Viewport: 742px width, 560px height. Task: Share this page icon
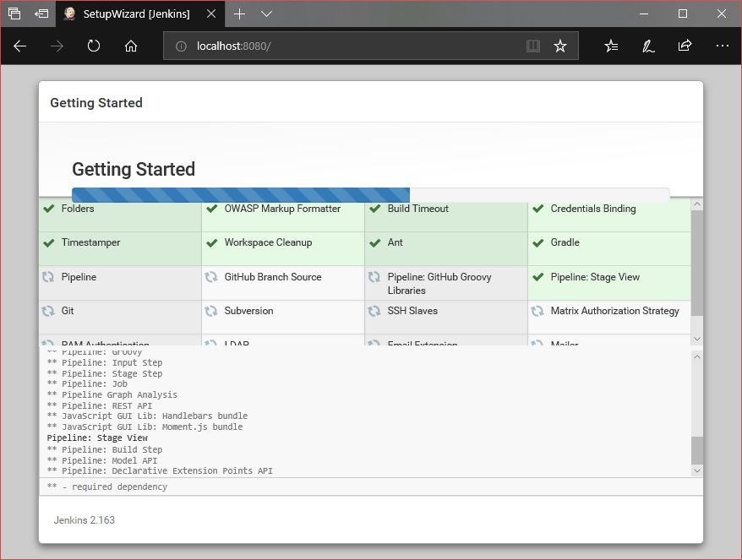click(685, 46)
